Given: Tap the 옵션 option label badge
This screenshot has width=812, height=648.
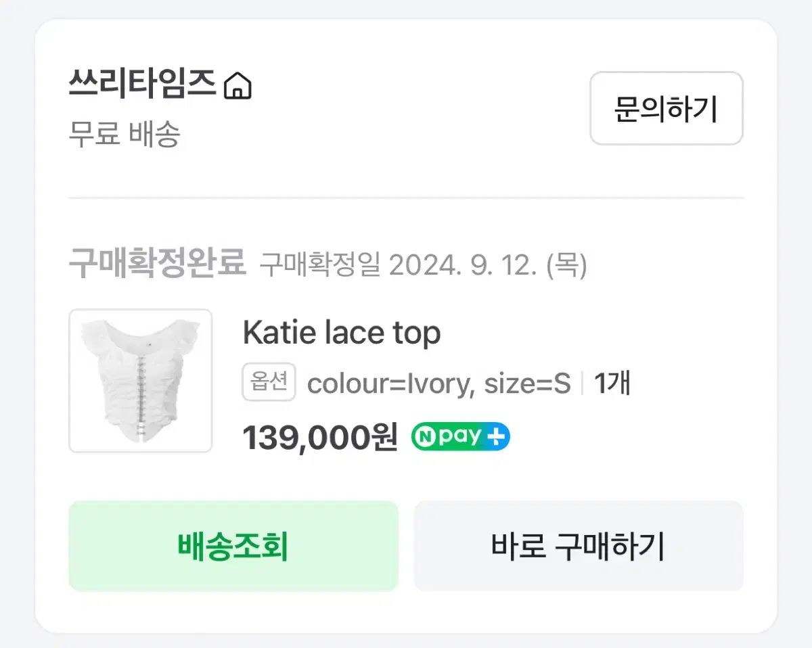Looking at the screenshot, I should point(269,383).
